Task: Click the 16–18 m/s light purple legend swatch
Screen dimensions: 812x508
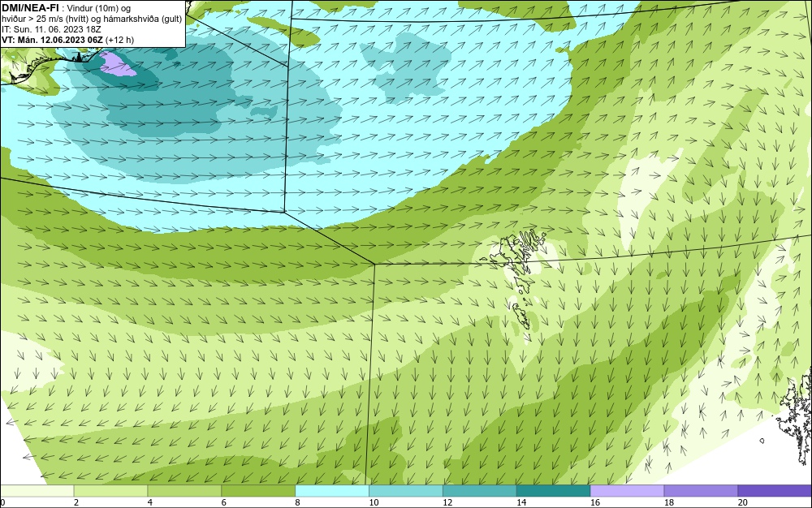Action: 627,491
